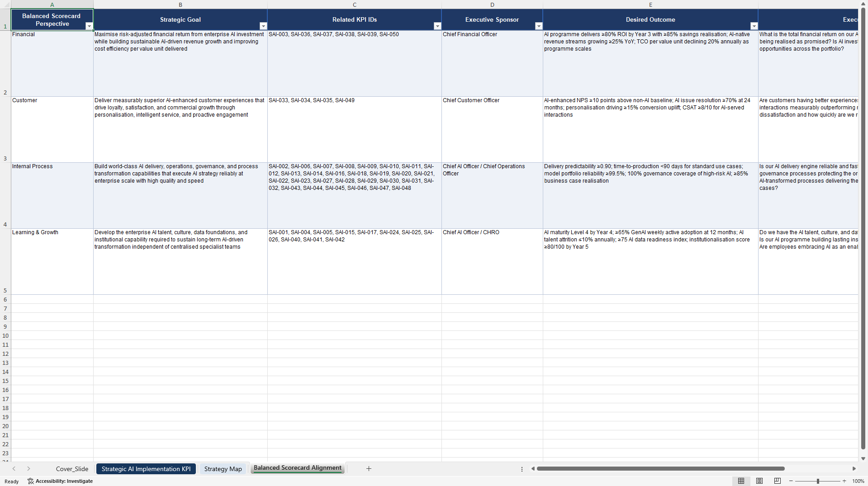The width and height of the screenshot is (868, 486).
Task: Click the Desired Outcome header cell
Action: (x=650, y=19)
